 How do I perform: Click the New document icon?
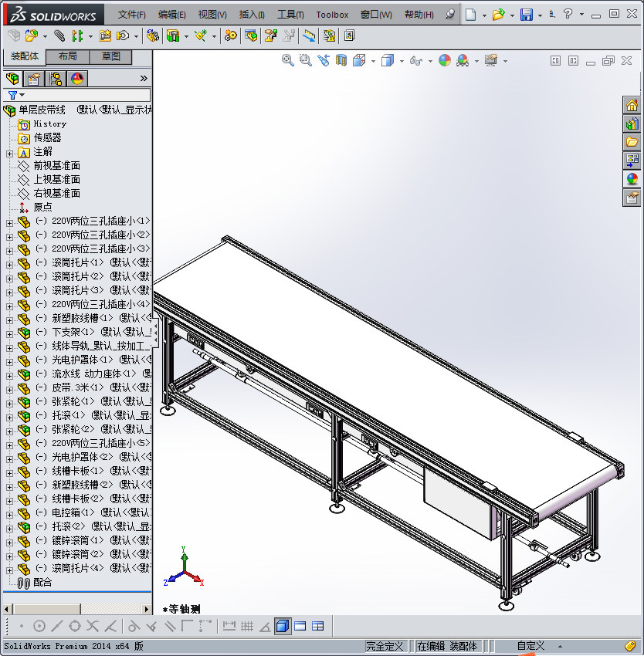point(471,15)
